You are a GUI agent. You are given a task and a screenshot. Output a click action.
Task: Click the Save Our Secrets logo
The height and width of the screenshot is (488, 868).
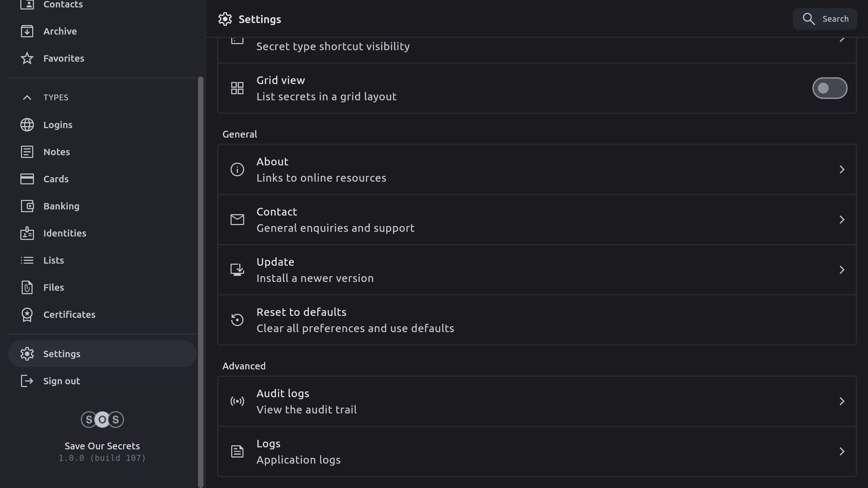pyautogui.click(x=102, y=420)
